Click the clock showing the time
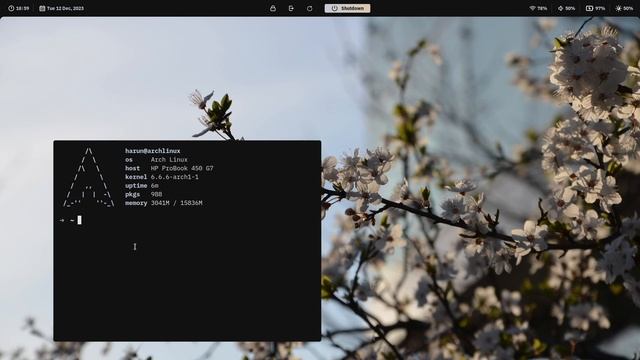This screenshot has width=640, height=360. pos(19,8)
